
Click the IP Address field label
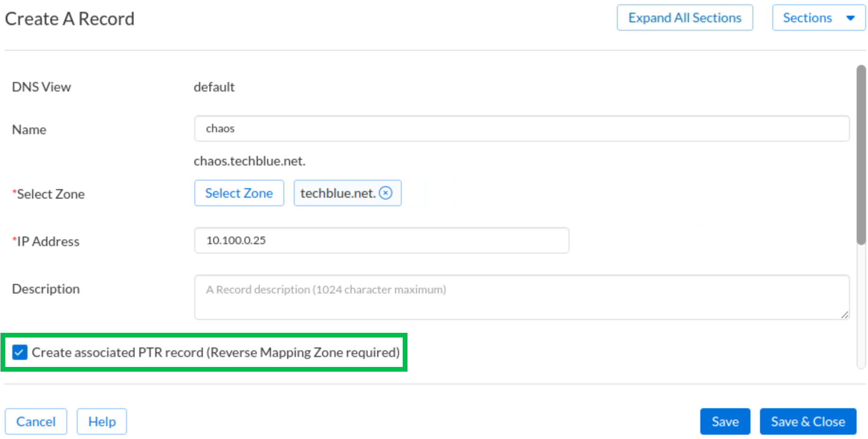48,241
